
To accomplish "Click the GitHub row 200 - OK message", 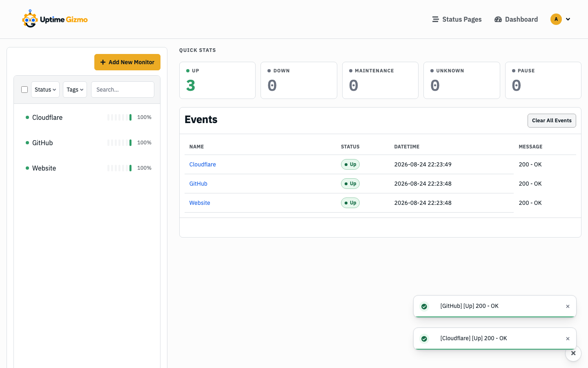I will (530, 184).
